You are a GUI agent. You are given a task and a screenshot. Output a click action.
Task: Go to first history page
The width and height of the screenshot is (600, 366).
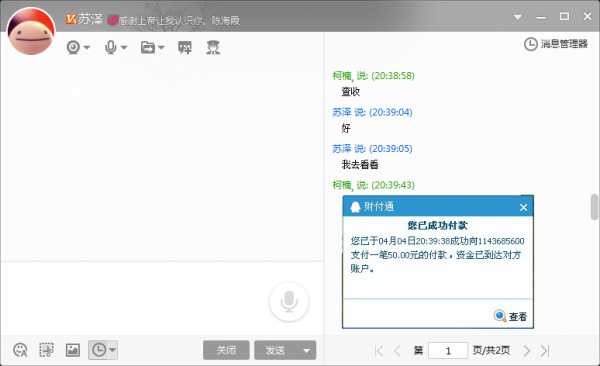click(x=379, y=351)
